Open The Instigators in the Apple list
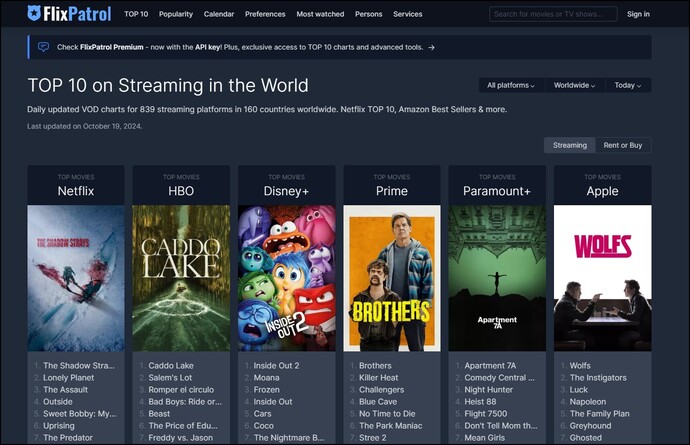The height and width of the screenshot is (445, 690). pos(598,378)
